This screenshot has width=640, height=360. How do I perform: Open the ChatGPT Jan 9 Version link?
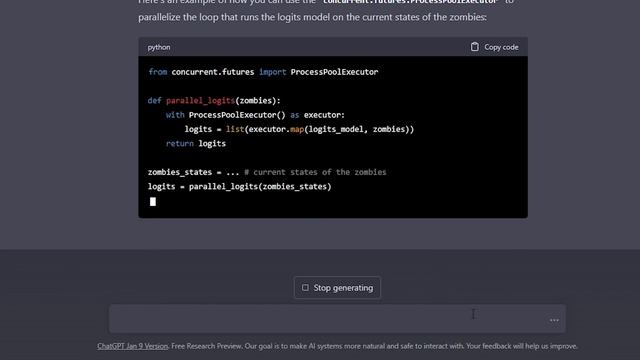[133, 346]
